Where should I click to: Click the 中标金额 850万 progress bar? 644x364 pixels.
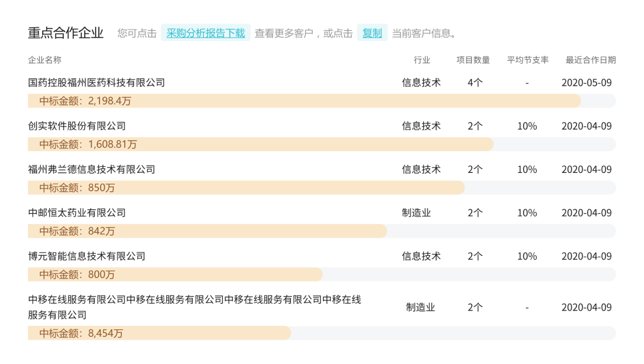click(246, 188)
